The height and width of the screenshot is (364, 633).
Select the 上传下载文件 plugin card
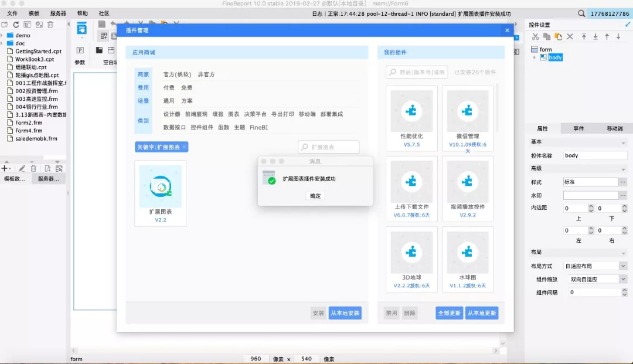pos(411,189)
